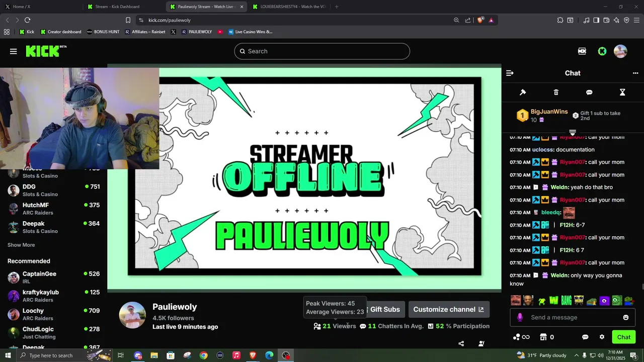Insert the green frog dancing emote
This screenshot has width=644, height=362.
click(x=541, y=301)
